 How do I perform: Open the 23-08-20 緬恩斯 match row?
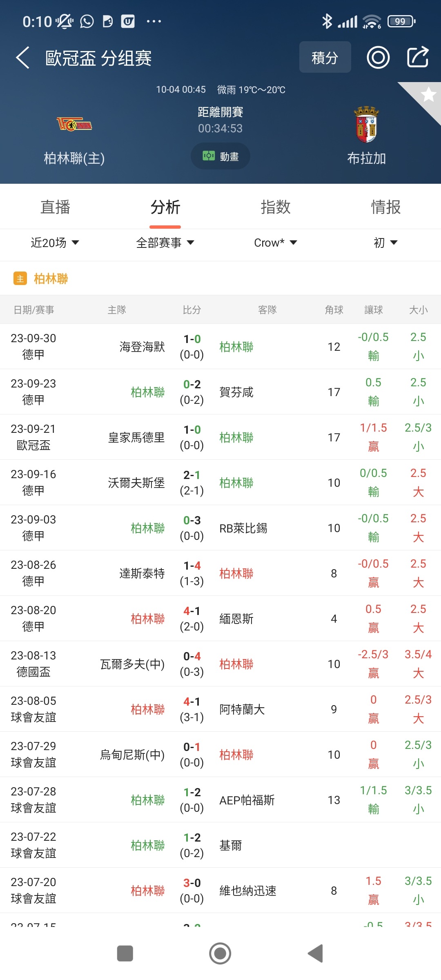click(220, 619)
